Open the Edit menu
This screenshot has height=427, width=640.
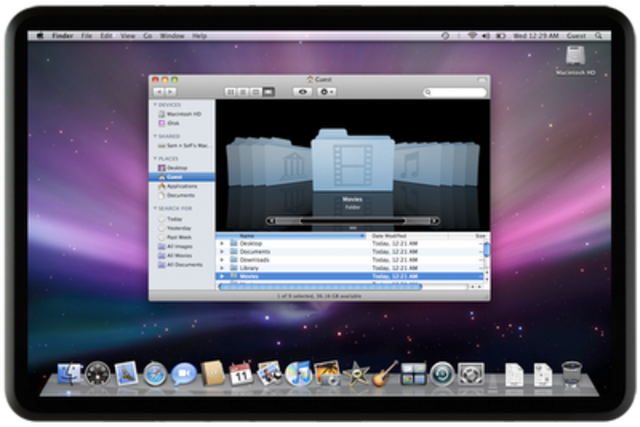(x=106, y=36)
